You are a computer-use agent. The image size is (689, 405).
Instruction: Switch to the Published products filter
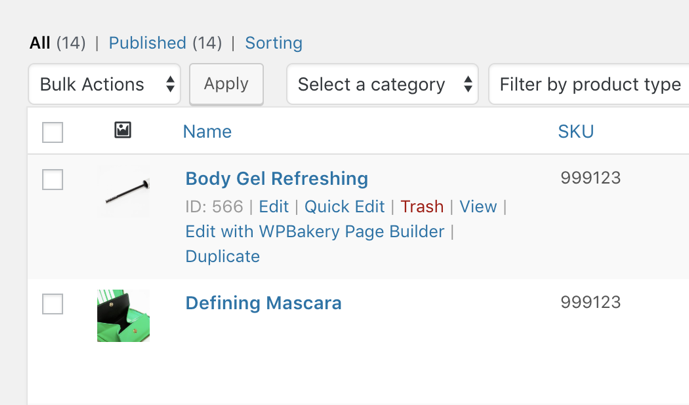pyautogui.click(x=147, y=43)
